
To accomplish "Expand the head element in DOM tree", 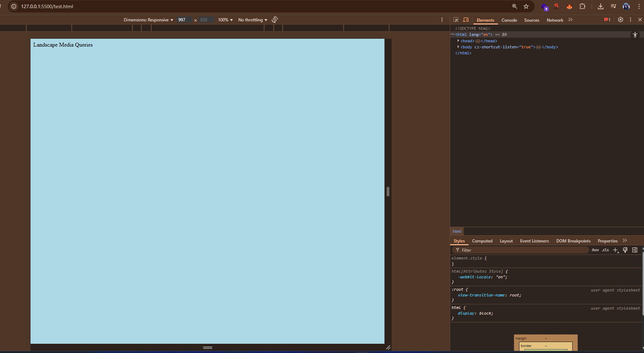I will 458,41.
